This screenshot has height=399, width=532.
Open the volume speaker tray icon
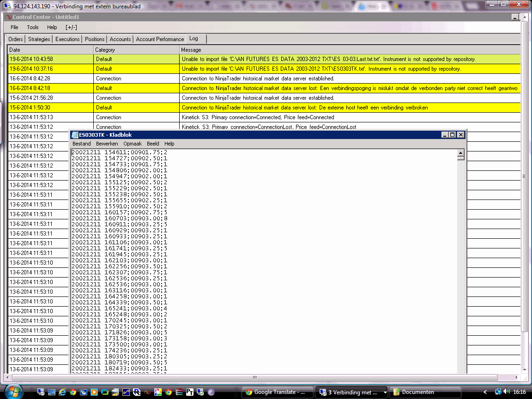click(x=507, y=392)
